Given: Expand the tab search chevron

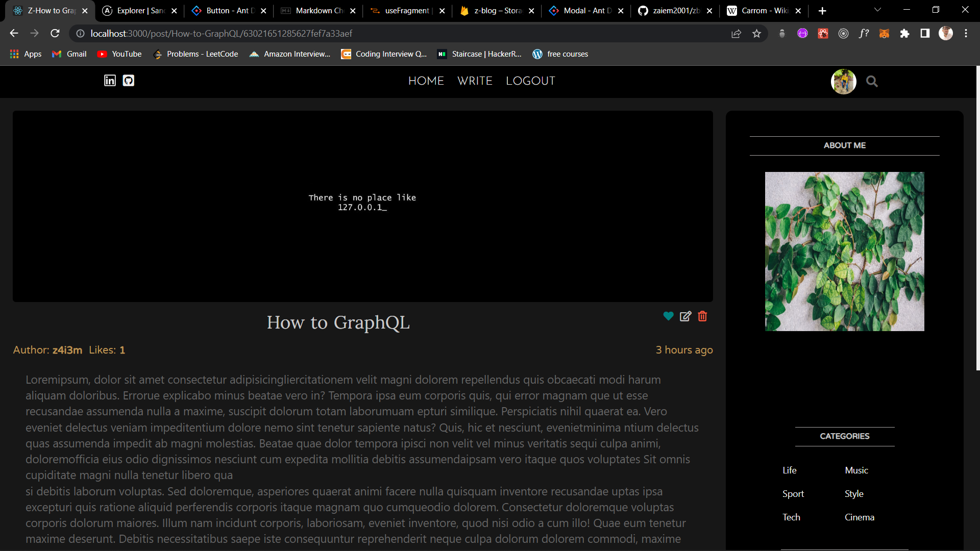Looking at the screenshot, I should pyautogui.click(x=877, y=10).
